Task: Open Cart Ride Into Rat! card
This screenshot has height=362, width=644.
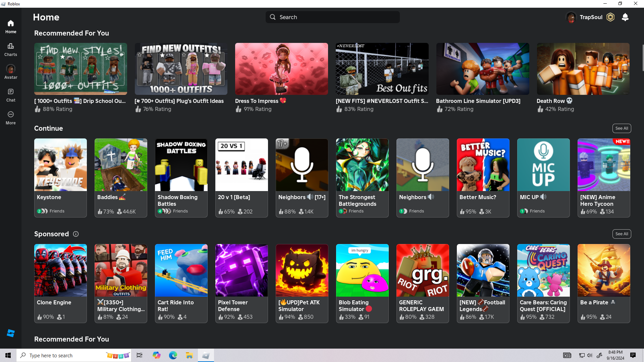Action: click(181, 283)
